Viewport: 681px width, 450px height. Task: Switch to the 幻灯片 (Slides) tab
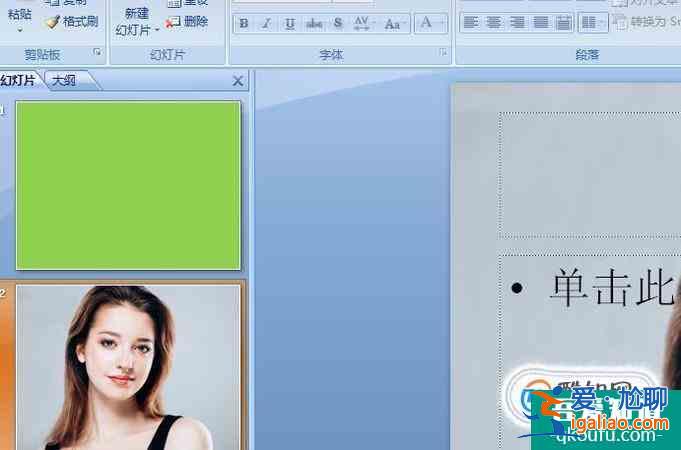pyautogui.click(x=19, y=80)
